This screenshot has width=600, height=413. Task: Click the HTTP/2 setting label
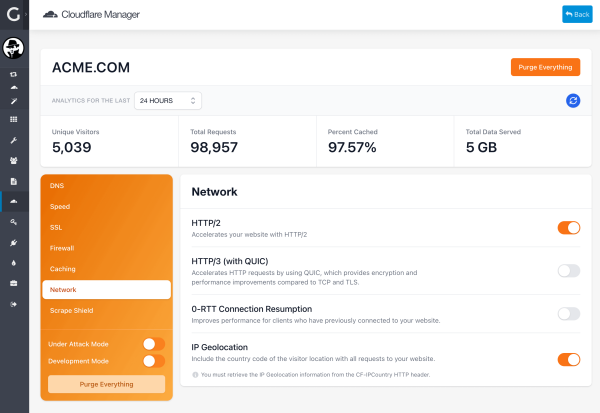(x=206, y=223)
